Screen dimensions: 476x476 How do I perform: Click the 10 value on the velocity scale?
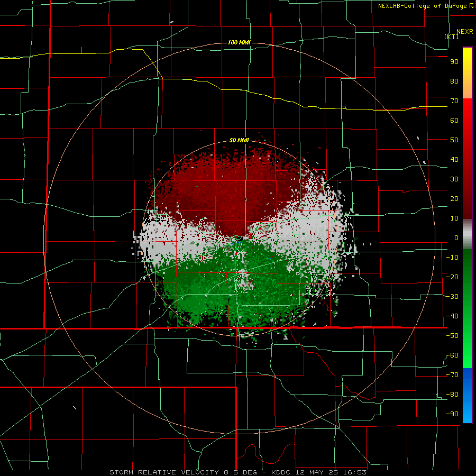[x=454, y=218]
